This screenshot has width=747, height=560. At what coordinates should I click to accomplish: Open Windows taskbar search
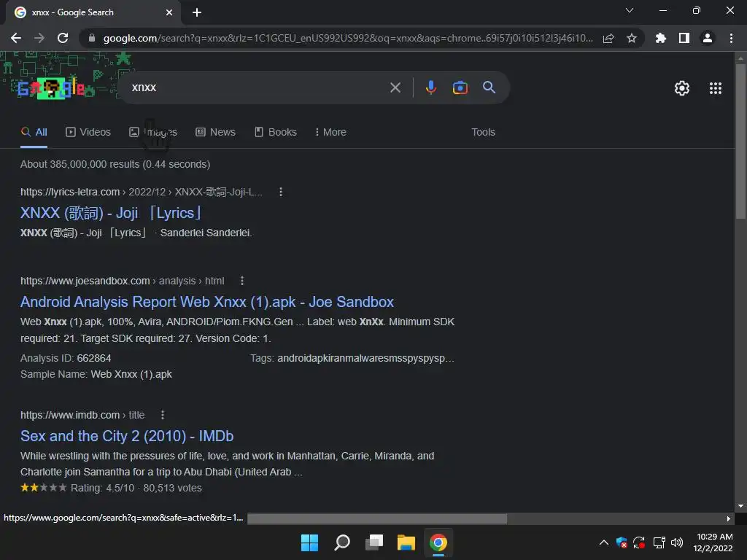(x=342, y=542)
